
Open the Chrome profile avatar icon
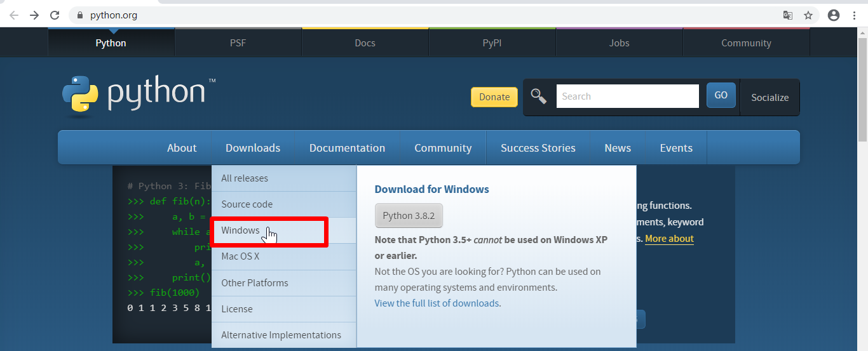834,15
